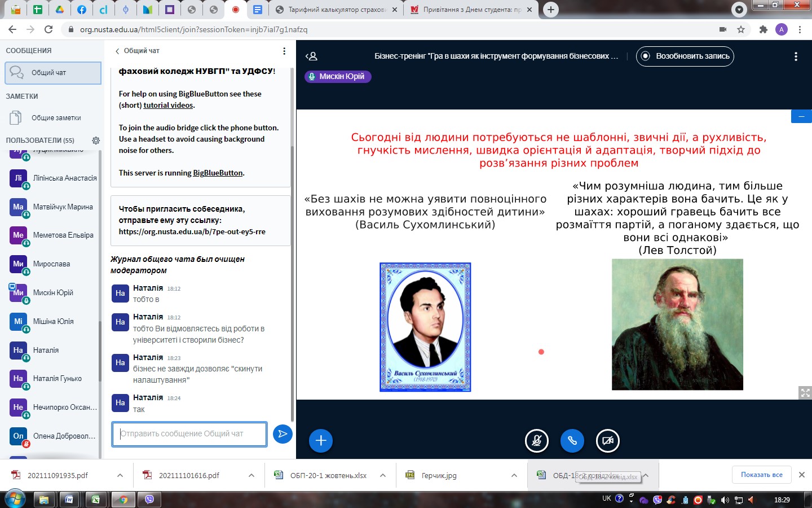Expand options for ОБП-20-1 жовтень.xlsx download
The height and width of the screenshot is (508, 812).
pyautogui.click(x=383, y=475)
